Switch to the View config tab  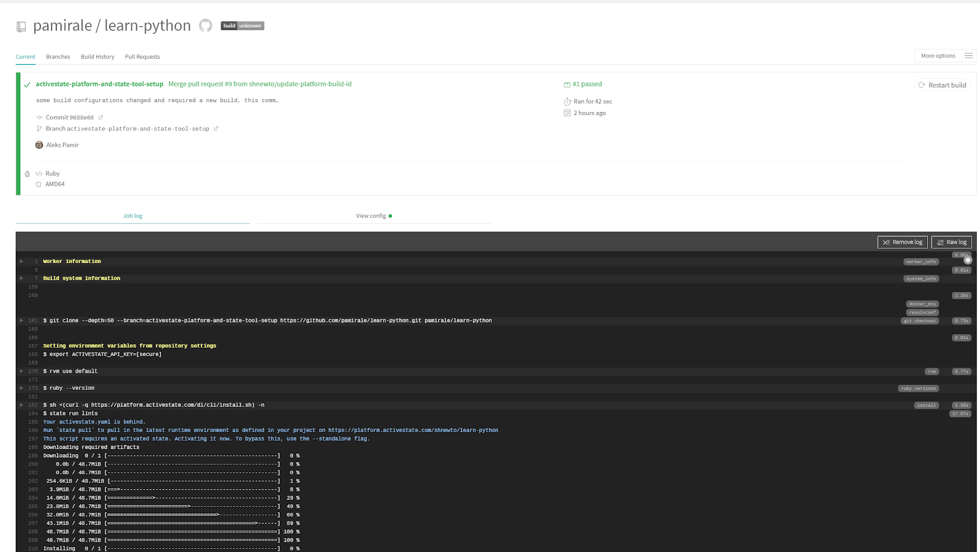(371, 215)
